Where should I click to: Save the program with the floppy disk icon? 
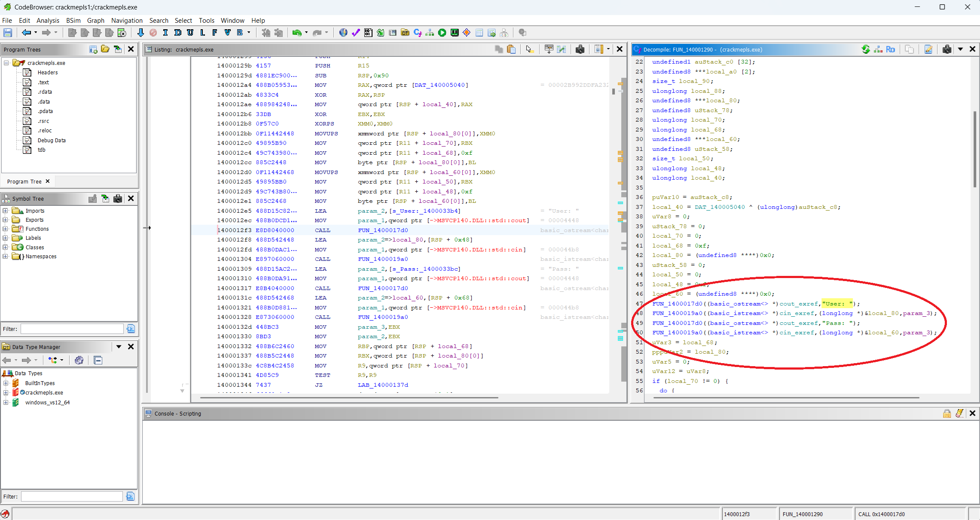(x=7, y=33)
